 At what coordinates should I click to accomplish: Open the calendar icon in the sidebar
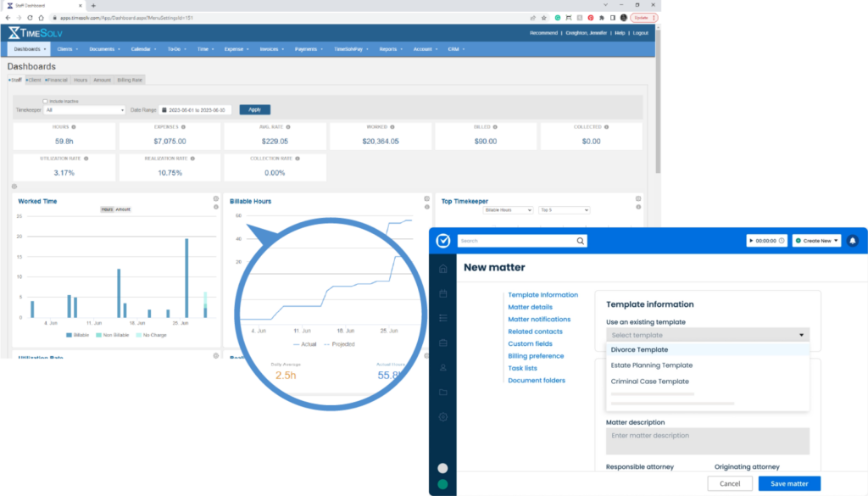442,293
